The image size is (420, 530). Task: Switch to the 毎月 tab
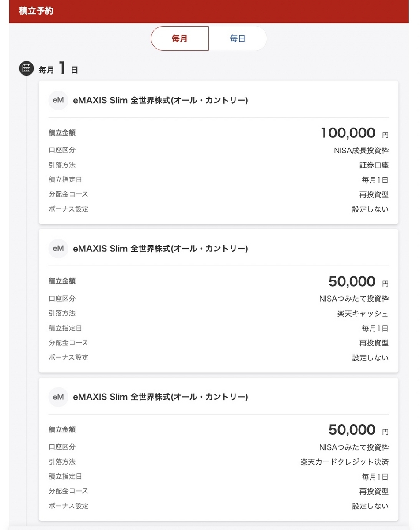[x=180, y=38]
